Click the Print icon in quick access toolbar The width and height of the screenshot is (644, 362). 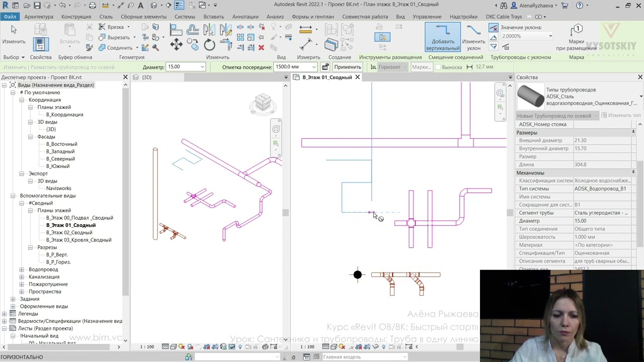pyautogui.click(x=93, y=6)
